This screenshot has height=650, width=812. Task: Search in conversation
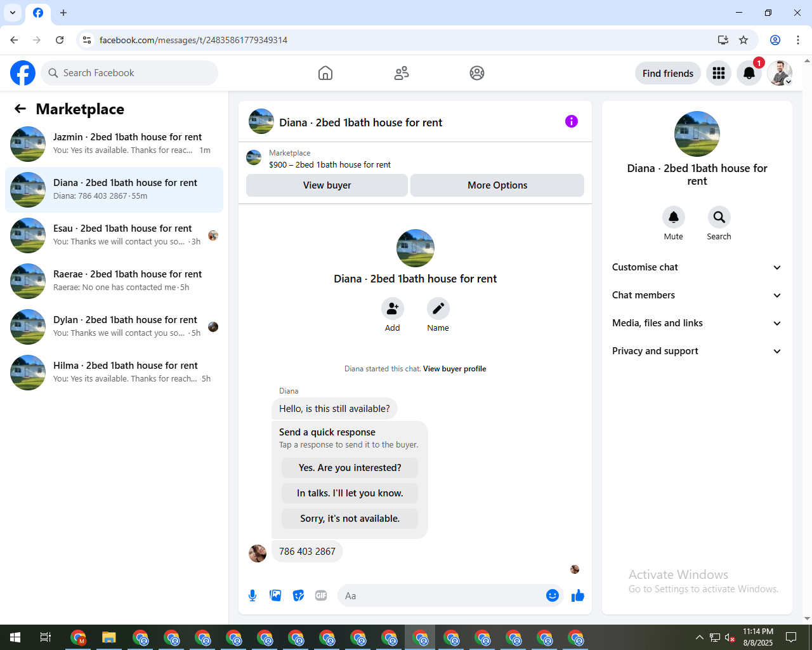[719, 217]
